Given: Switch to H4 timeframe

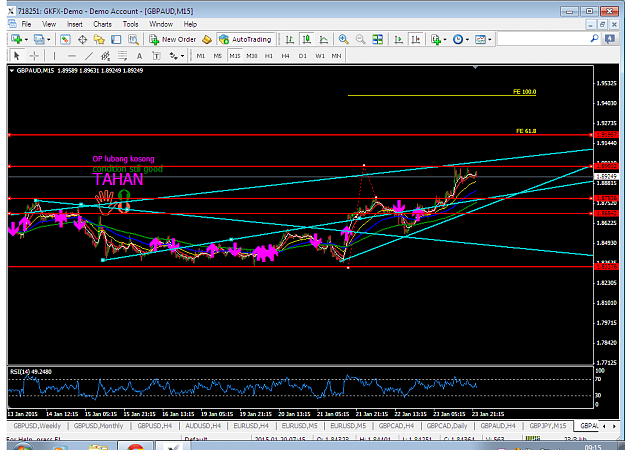Looking at the screenshot, I should [285, 56].
